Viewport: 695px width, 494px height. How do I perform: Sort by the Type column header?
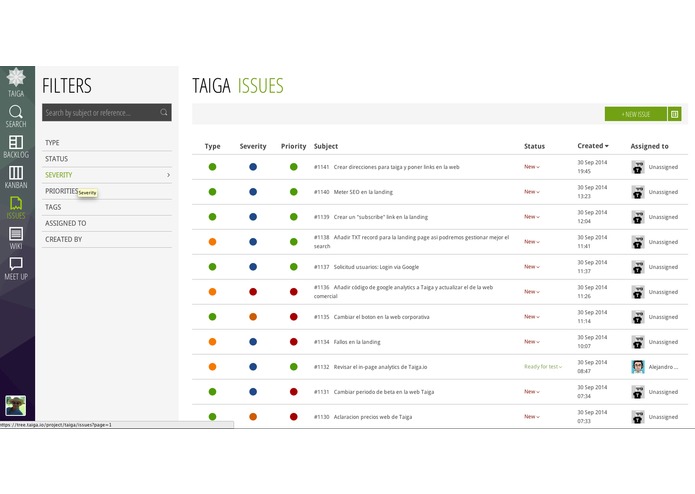click(212, 146)
